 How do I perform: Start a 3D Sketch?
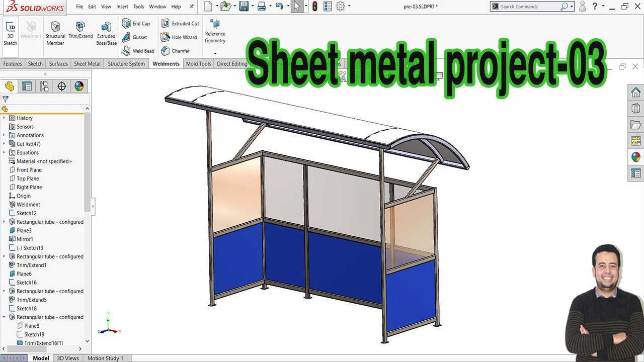click(10, 33)
